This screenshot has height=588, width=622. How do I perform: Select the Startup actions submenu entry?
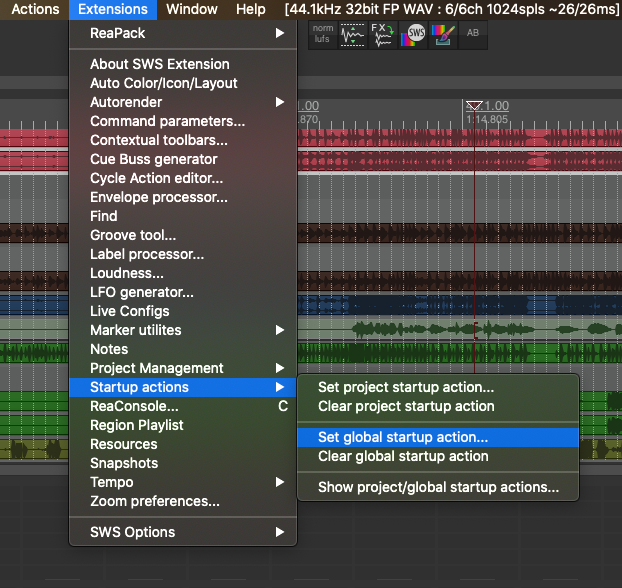(x=183, y=388)
